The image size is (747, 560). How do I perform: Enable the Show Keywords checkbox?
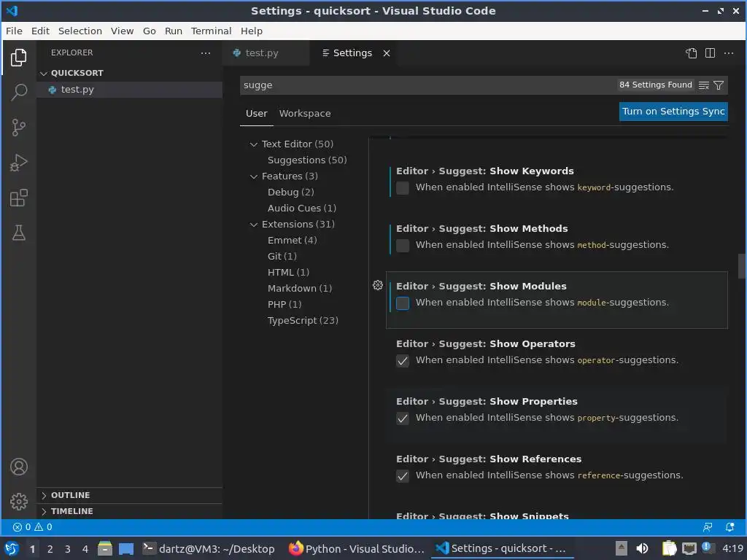click(403, 188)
